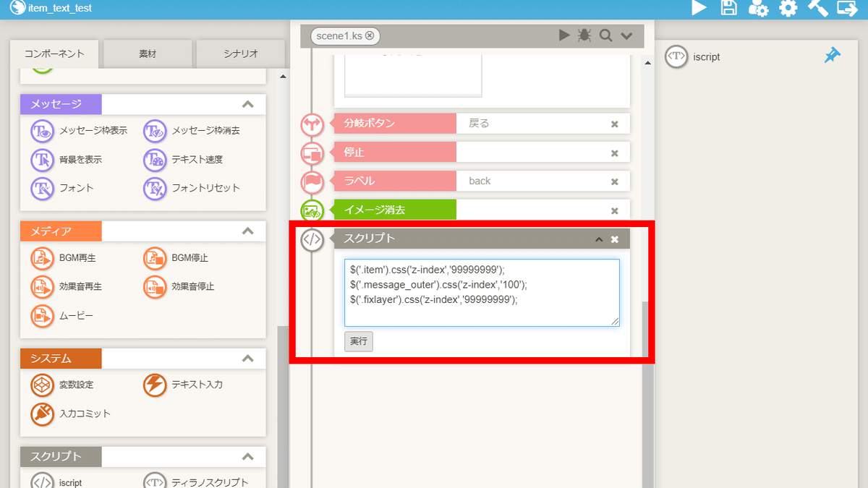Viewport: 868px width, 488px height.
Task: Close the scene1.ks tab
Action: 370,35
